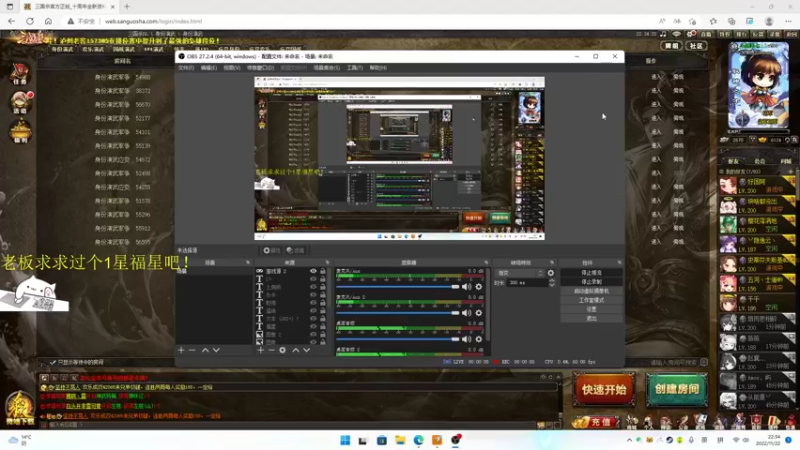Open OBS 文件(F) menu

pos(186,68)
